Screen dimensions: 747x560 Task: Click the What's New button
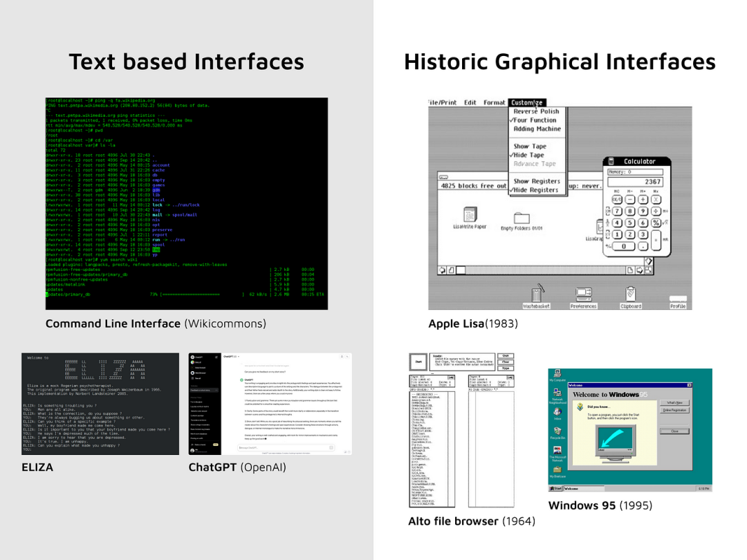[674, 402]
